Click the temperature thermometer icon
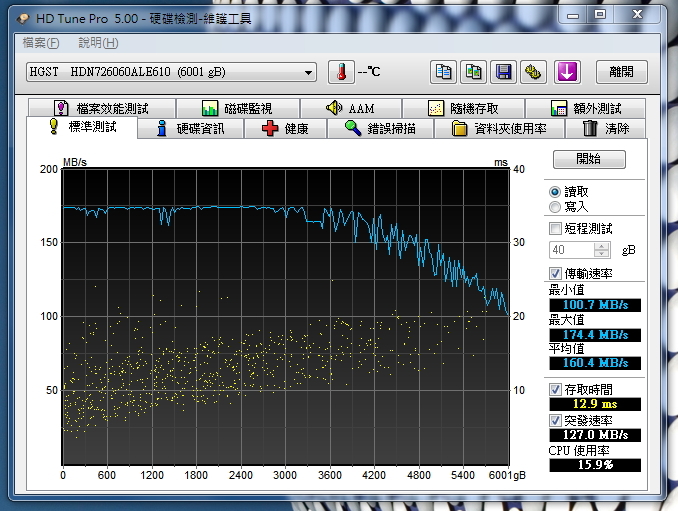The image size is (678, 511). pos(341,72)
